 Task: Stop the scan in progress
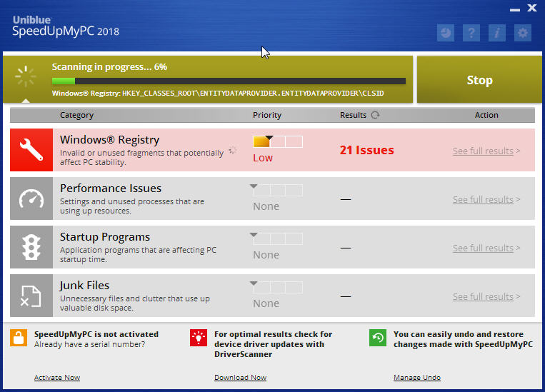pos(479,79)
